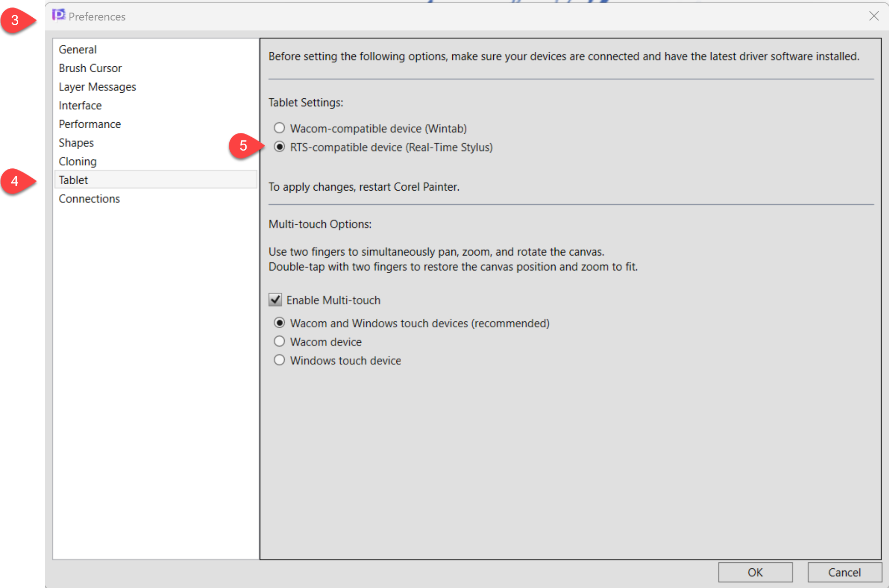Select the Tablet preferences category
Screen dimensions: 889x588
pyautogui.click(x=156, y=180)
